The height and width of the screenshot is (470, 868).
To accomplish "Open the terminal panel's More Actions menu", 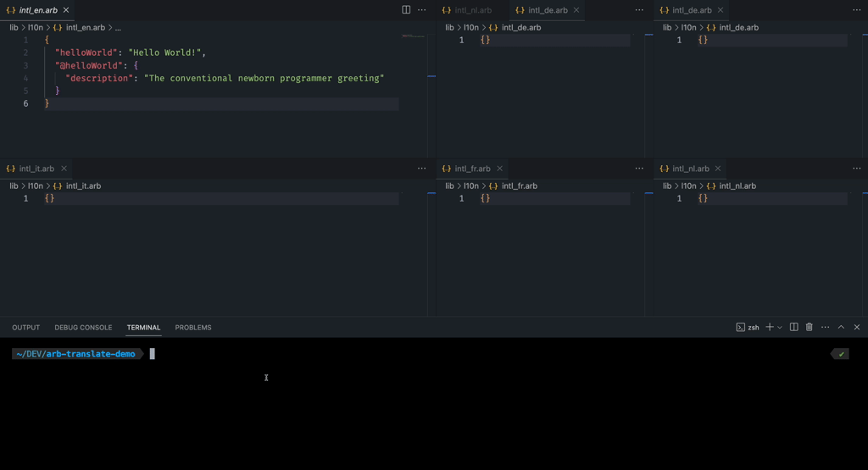I will coord(826,328).
